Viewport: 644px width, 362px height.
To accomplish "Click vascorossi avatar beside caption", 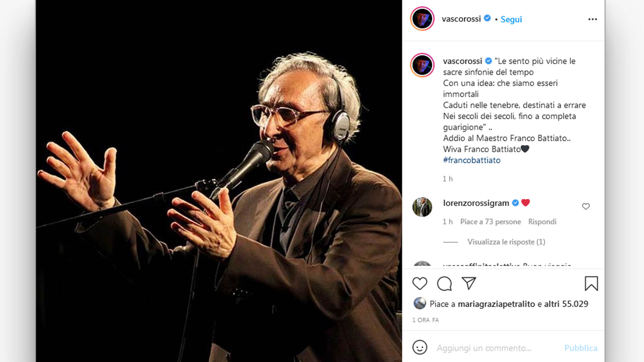I will 422,65.
